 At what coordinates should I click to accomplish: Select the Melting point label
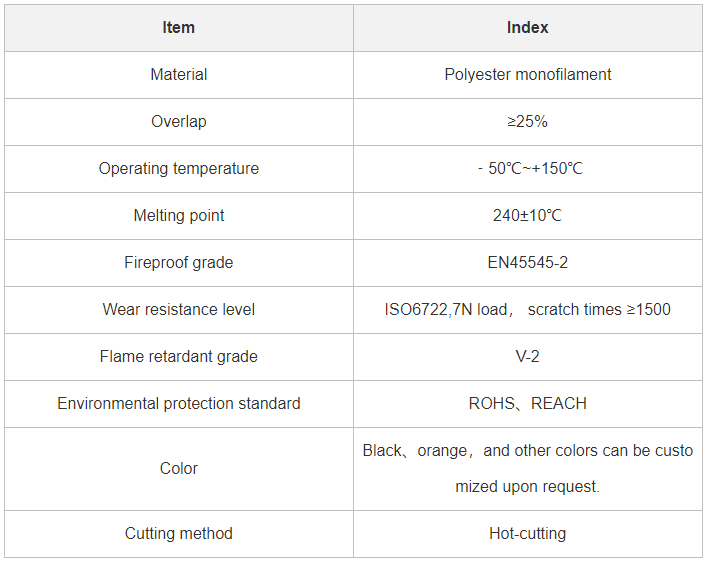pyautogui.click(x=179, y=216)
